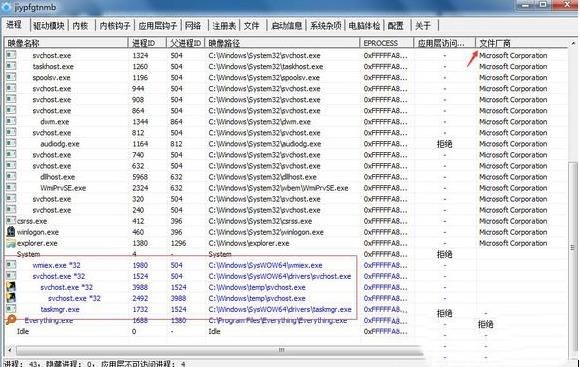
Task: Click the explorer.exe folder icon
Action: point(11,243)
